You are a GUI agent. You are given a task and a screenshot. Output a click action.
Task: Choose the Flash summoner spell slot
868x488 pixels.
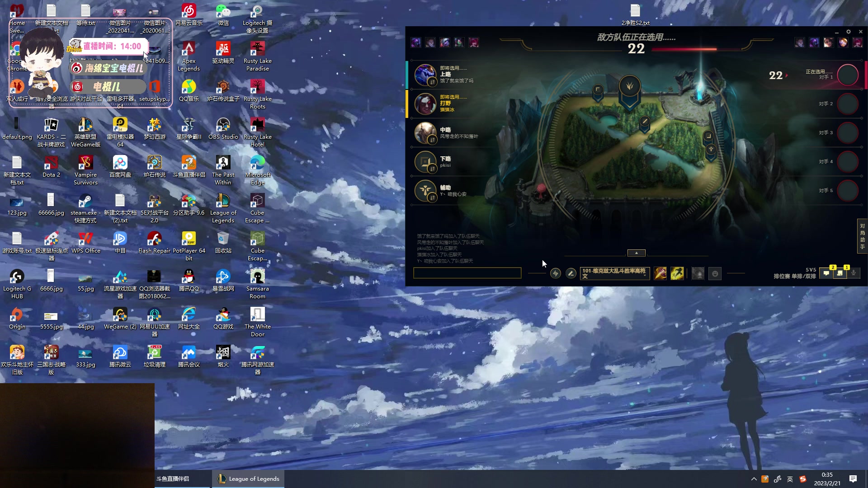coord(677,273)
